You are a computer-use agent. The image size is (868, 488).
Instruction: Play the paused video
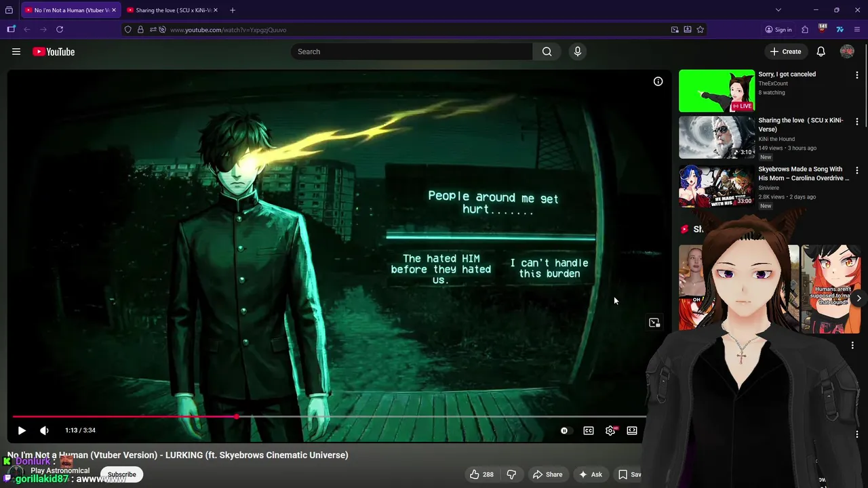[x=22, y=430]
